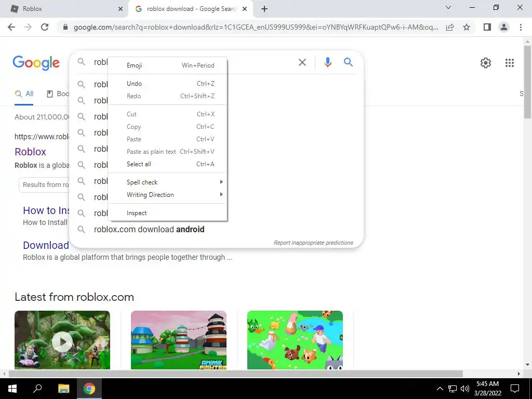
Task: Pick suggestion roblox.com download android
Action: pos(149,229)
